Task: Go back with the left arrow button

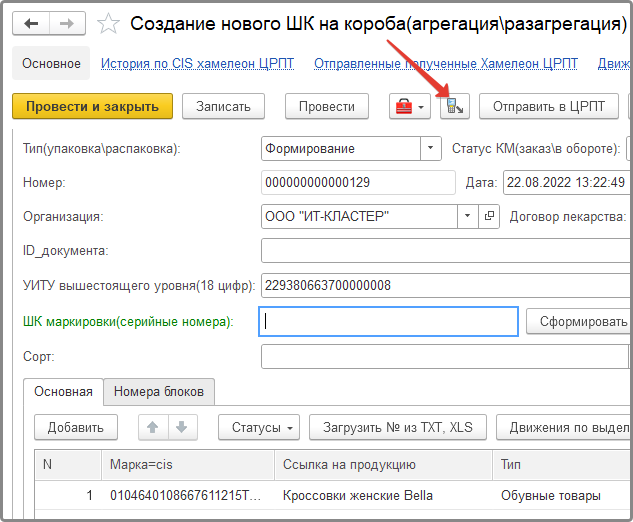Action: tap(31, 24)
